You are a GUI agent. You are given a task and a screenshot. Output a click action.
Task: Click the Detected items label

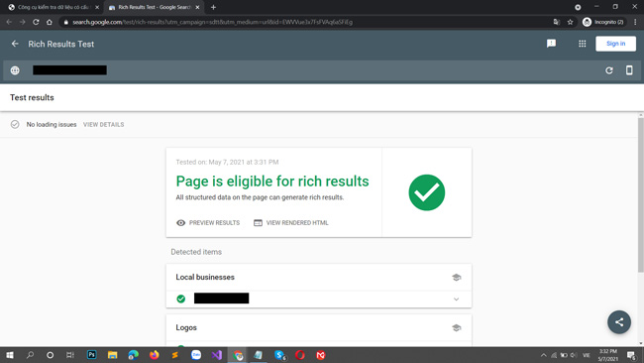coord(196,252)
